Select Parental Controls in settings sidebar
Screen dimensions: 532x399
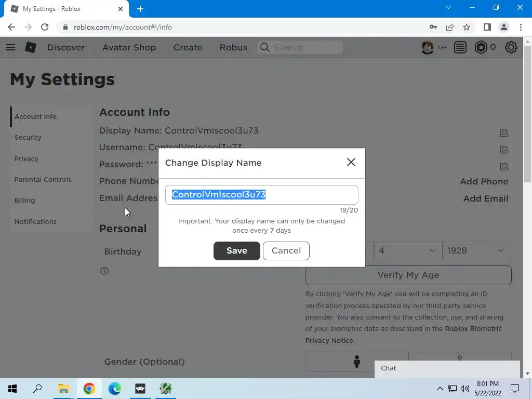tap(43, 179)
